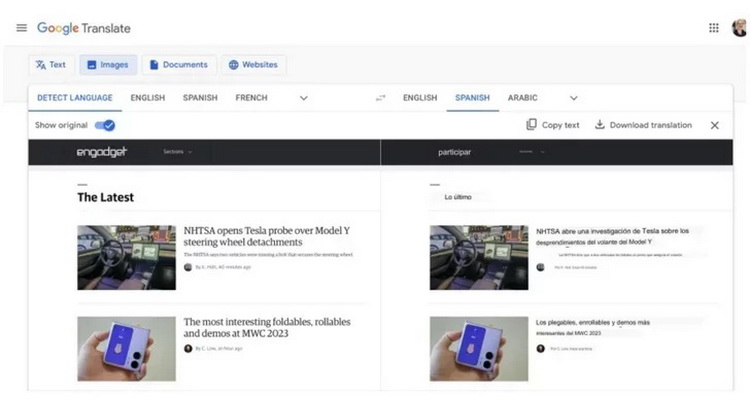This screenshot has height=410, width=750.
Task: Expand the target language list chevron
Action: click(x=573, y=98)
